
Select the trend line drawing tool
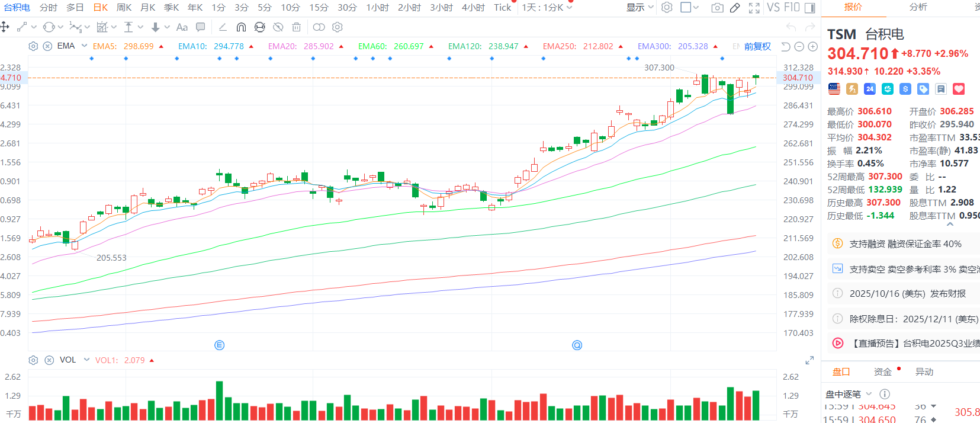22,27
